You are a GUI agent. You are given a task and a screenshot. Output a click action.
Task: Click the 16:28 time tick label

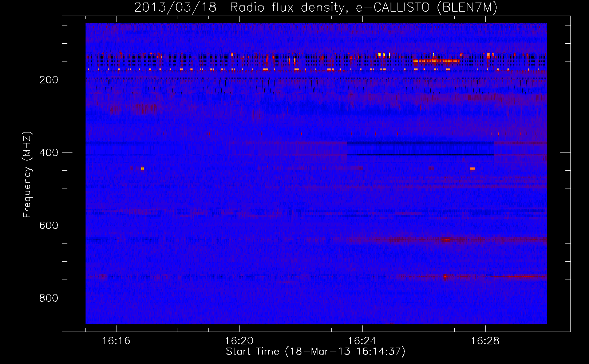(x=485, y=341)
